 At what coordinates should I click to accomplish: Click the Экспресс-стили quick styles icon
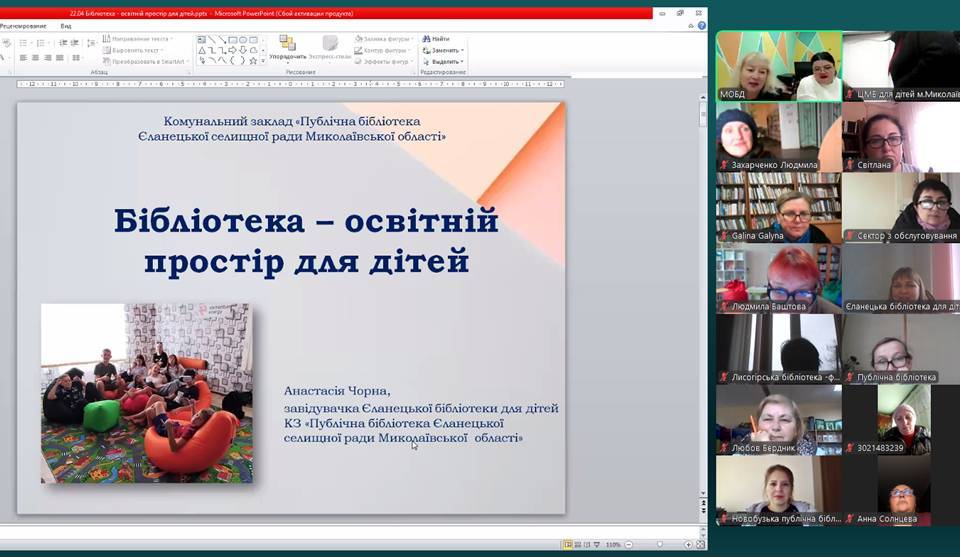pos(329,43)
